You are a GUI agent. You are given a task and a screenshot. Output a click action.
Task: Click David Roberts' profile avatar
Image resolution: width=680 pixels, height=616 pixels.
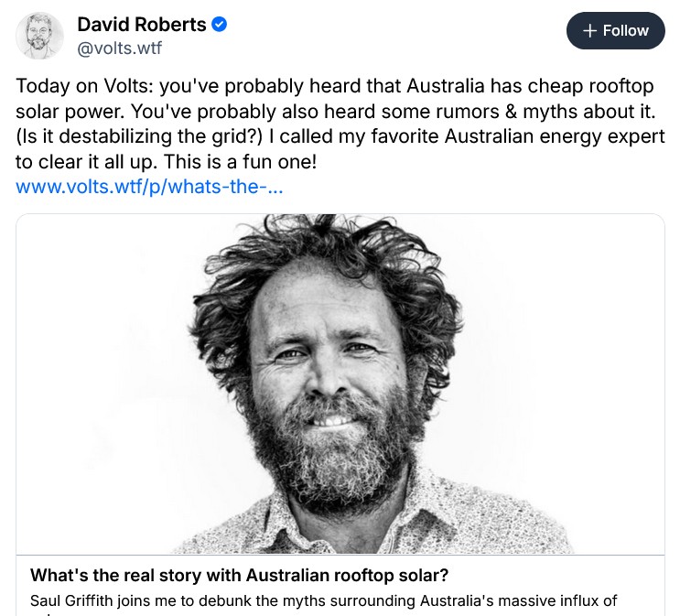(39, 36)
